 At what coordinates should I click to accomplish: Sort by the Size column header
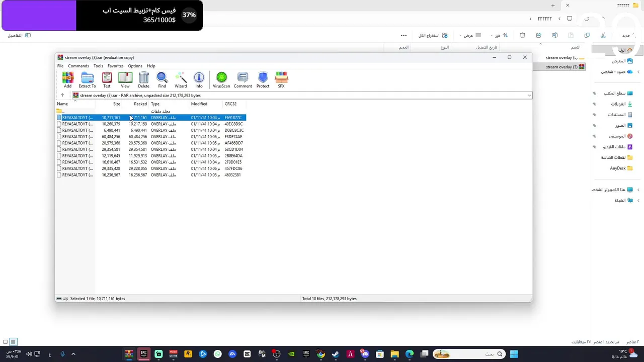(x=108, y=104)
